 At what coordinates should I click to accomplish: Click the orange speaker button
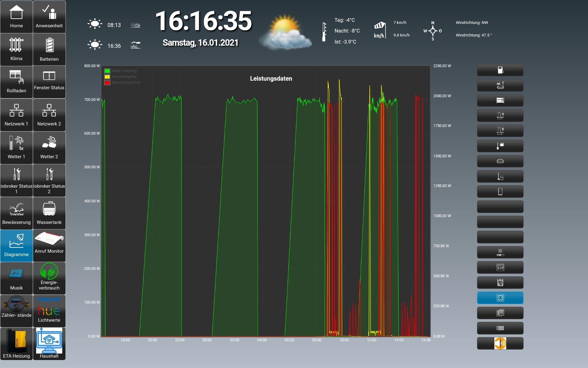pos(500,343)
